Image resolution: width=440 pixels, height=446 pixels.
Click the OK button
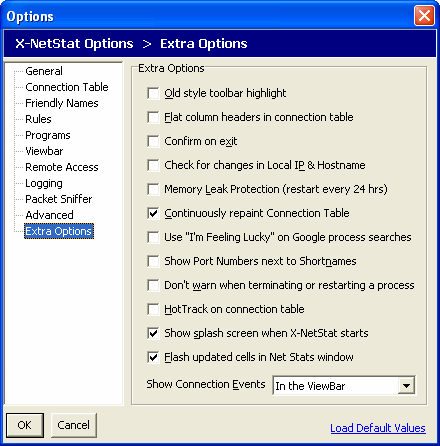click(x=25, y=425)
